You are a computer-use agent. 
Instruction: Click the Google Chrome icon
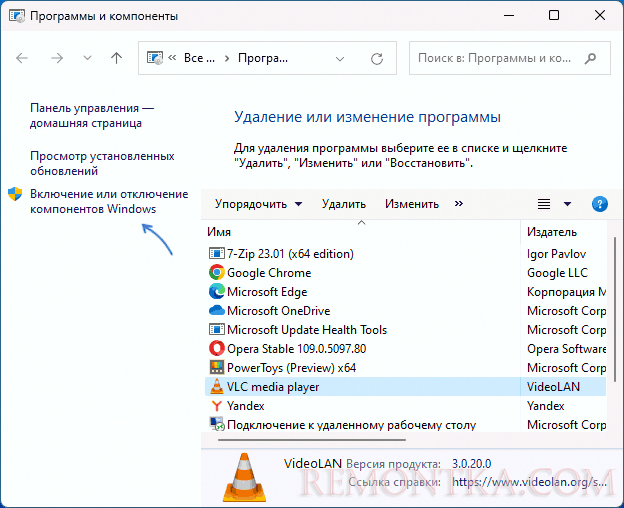[216, 272]
